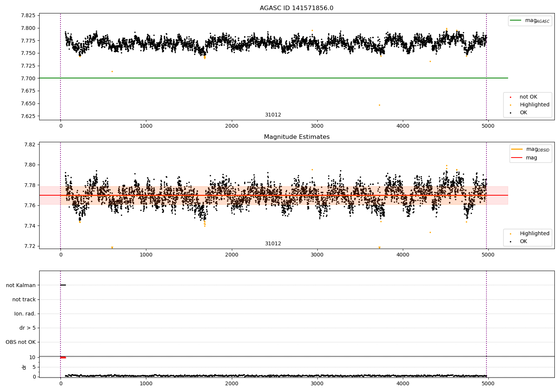
Task: Click the 5 tick on the dr axis
Action: pos(34,367)
